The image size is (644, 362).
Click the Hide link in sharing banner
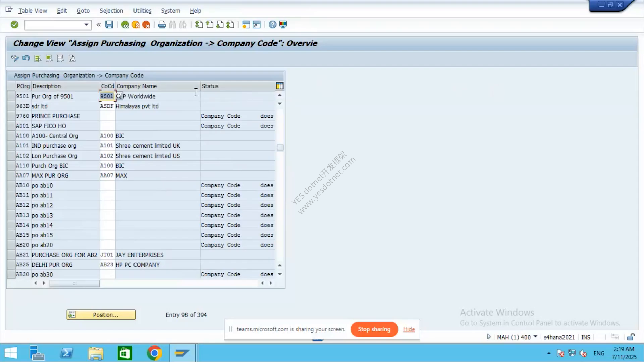click(409, 329)
